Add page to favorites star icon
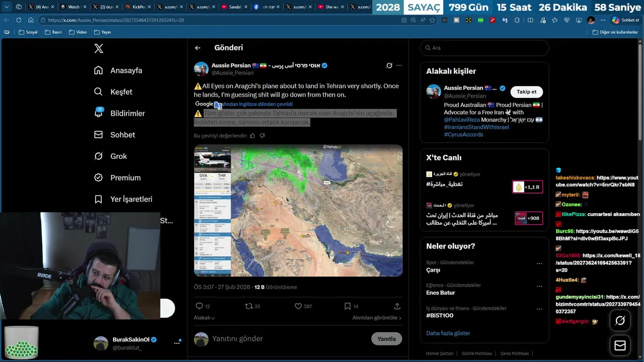The width and height of the screenshot is (644, 362). [432, 20]
